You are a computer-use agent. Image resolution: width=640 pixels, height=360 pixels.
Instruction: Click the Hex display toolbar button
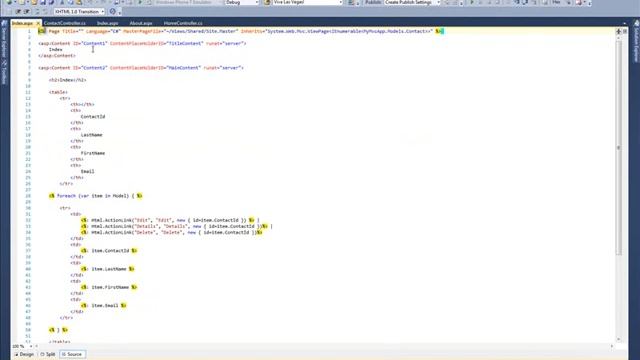556,2
